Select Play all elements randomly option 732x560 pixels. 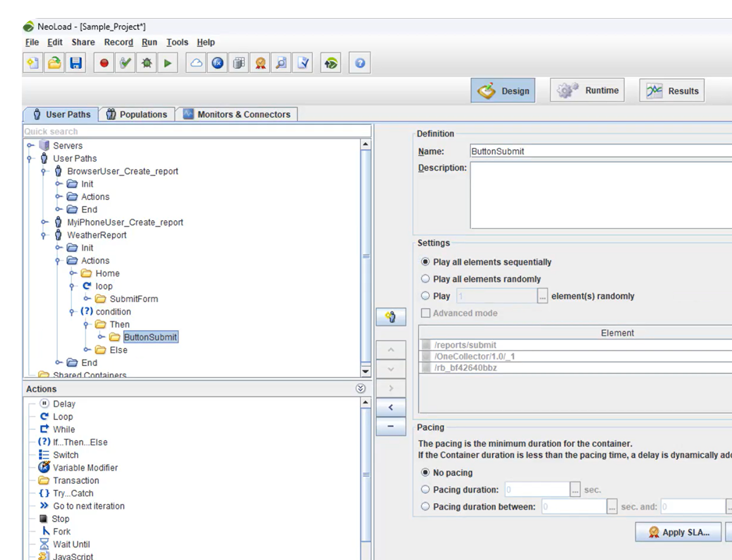click(x=425, y=279)
